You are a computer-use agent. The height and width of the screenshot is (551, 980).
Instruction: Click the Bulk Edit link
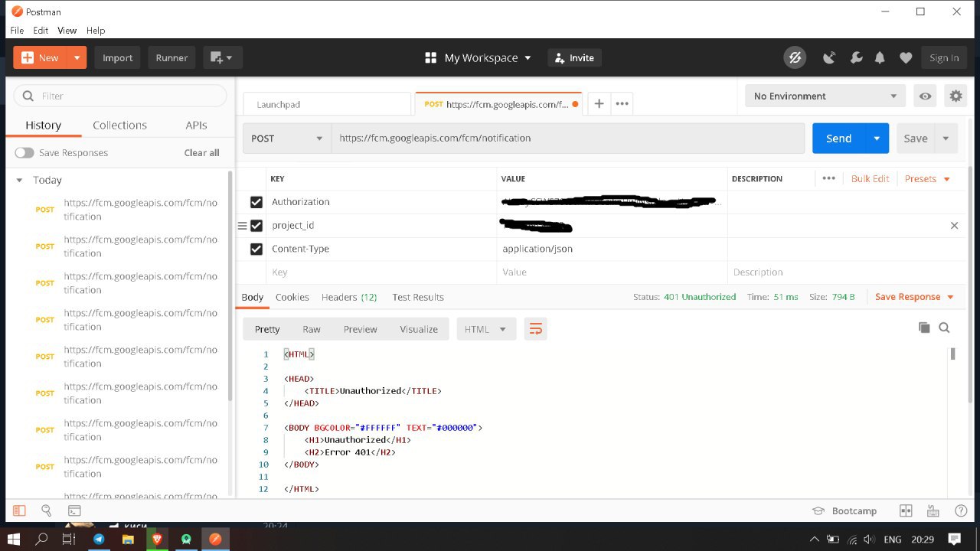(870, 178)
